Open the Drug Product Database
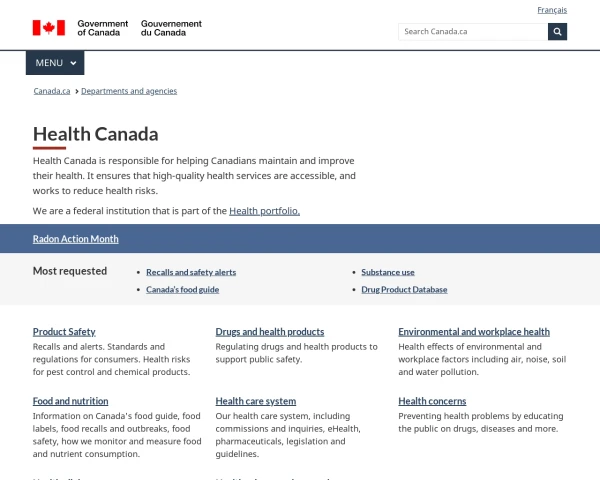Image resolution: width=600 pixels, height=480 pixels. [x=404, y=290]
